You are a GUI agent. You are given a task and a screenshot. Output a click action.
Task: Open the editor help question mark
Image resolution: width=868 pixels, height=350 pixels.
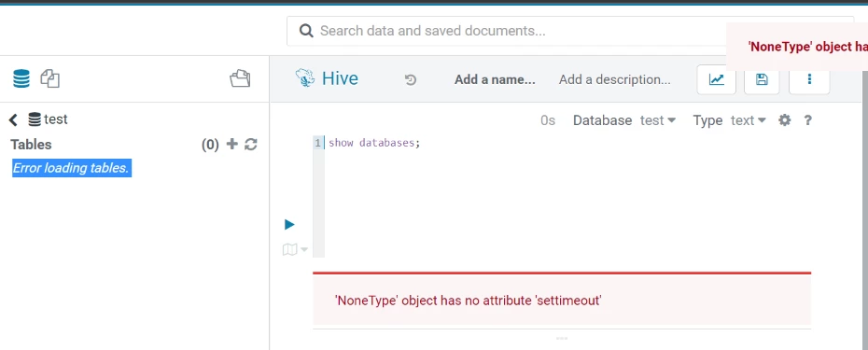click(x=807, y=120)
